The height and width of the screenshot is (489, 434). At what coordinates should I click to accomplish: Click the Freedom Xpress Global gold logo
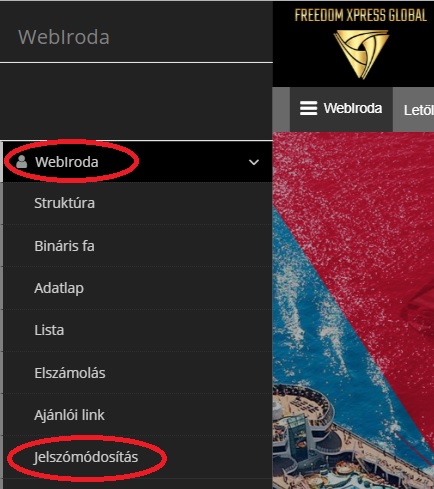361,55
